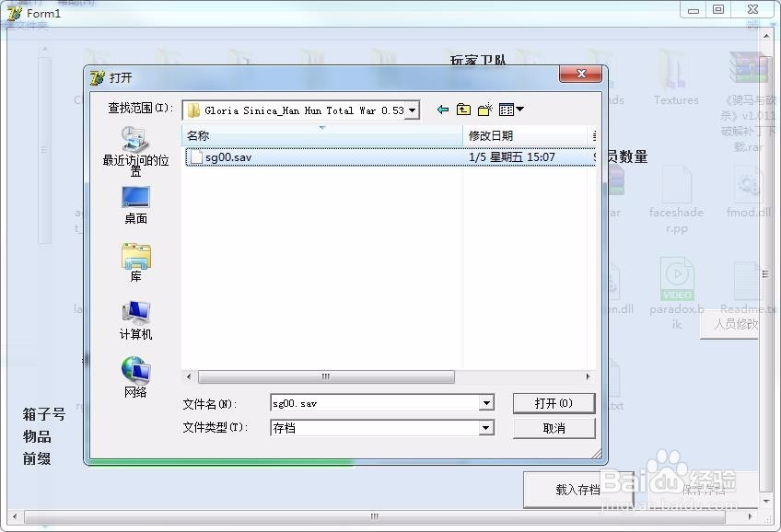
Task: Sort by Name (名称) column header
Action: (322, 135)
